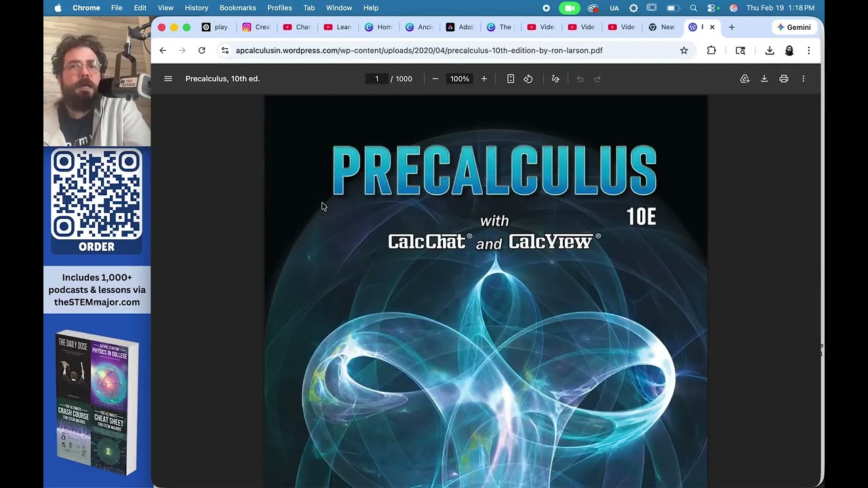Open the Gemini button in Chrome
Screen dimensions: 868x488
pyautogui.click(x=794, y=27)
